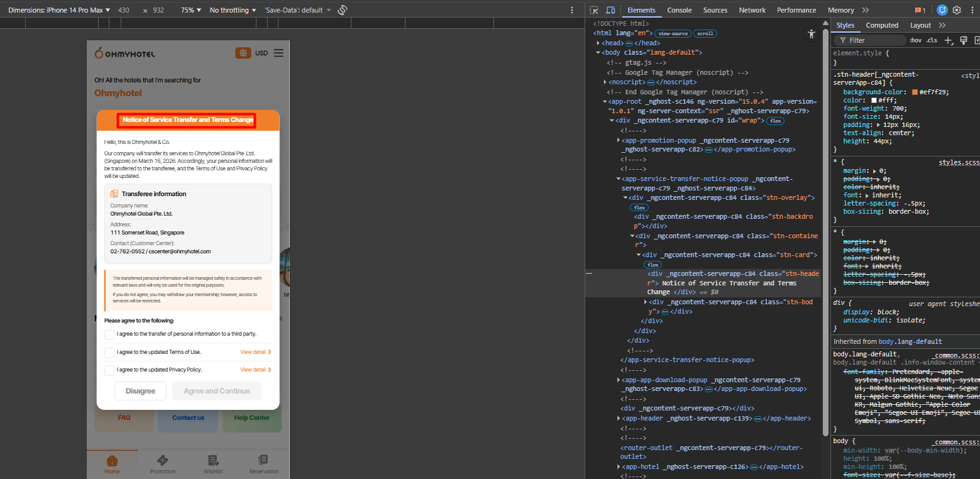980x479 pixels.
Task: Check the updated Terms of Use box
Action: tap(109, 352)
